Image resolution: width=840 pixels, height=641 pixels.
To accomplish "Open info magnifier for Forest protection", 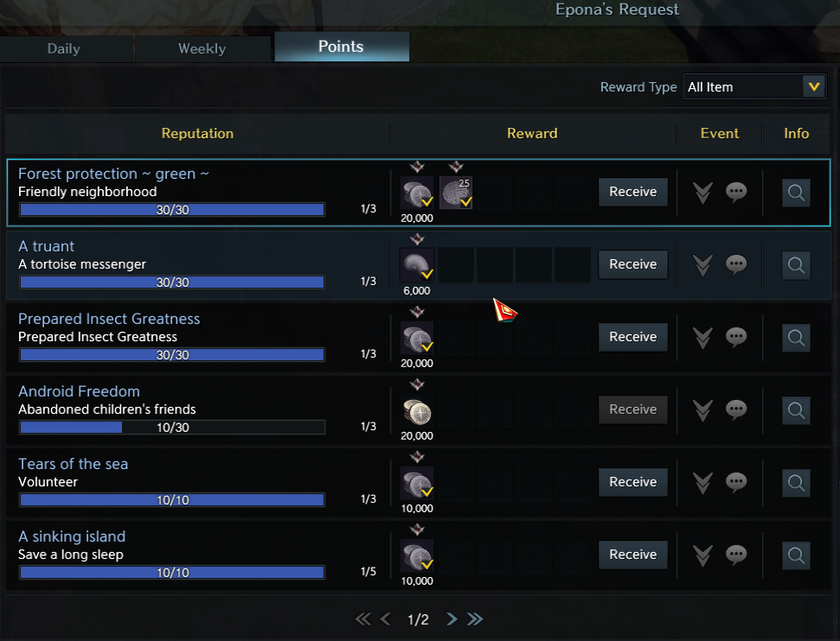I will pos(796,193).
